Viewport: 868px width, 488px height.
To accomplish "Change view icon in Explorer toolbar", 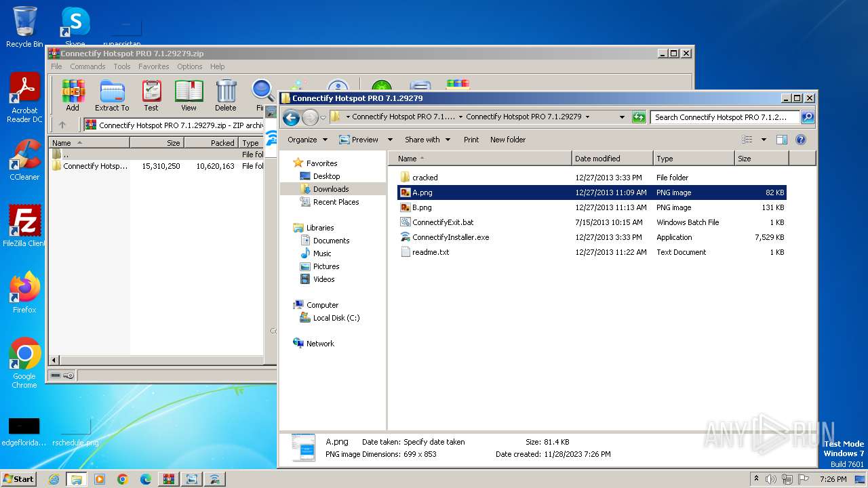I will click(747, 140).
